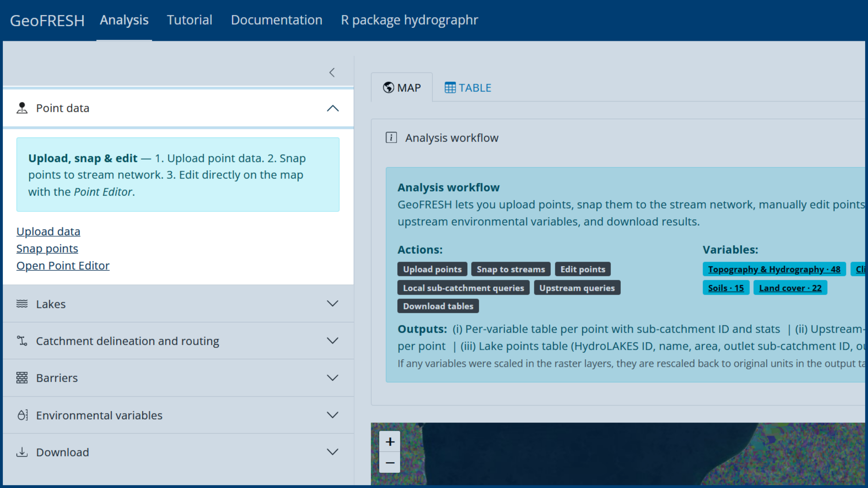Click the italic 'Point Editor' text
The image size is (868, 488).
103,192
